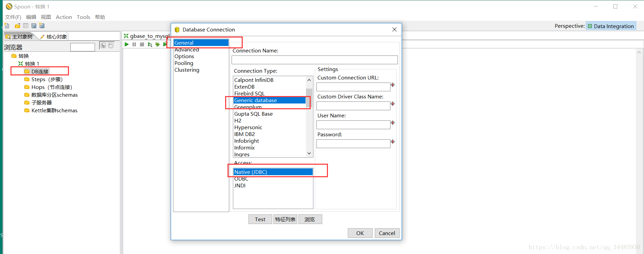Viewport: 644px width, 254px height.
Task: Click the Data Integration perspective button
Action: click(x=611, y=26)
